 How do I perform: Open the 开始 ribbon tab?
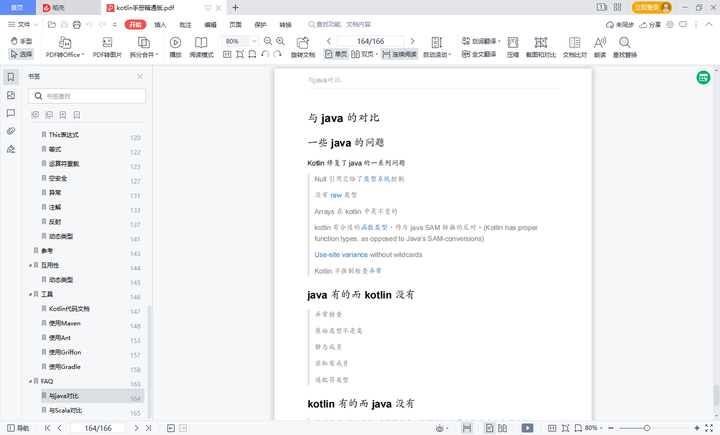(135, 24)
